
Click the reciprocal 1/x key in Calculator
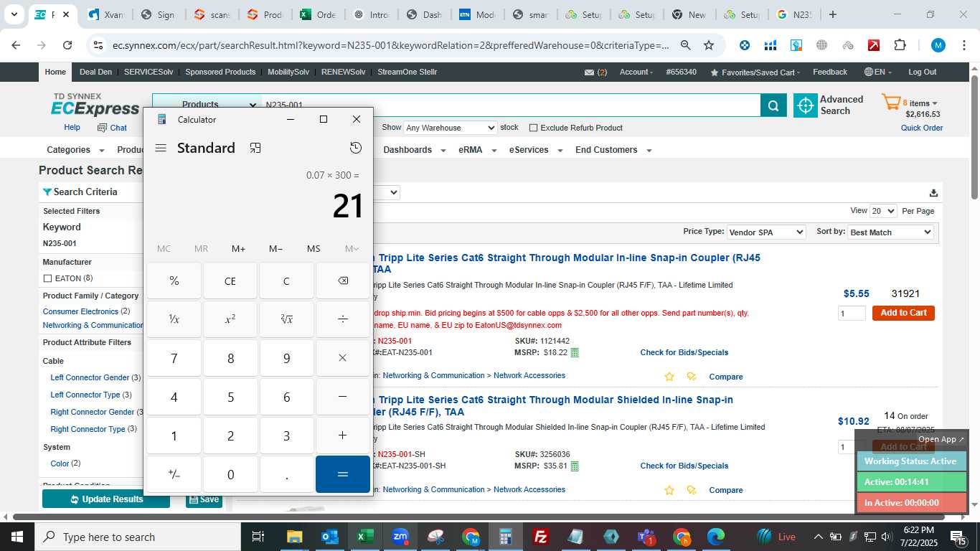click(174, 319)
